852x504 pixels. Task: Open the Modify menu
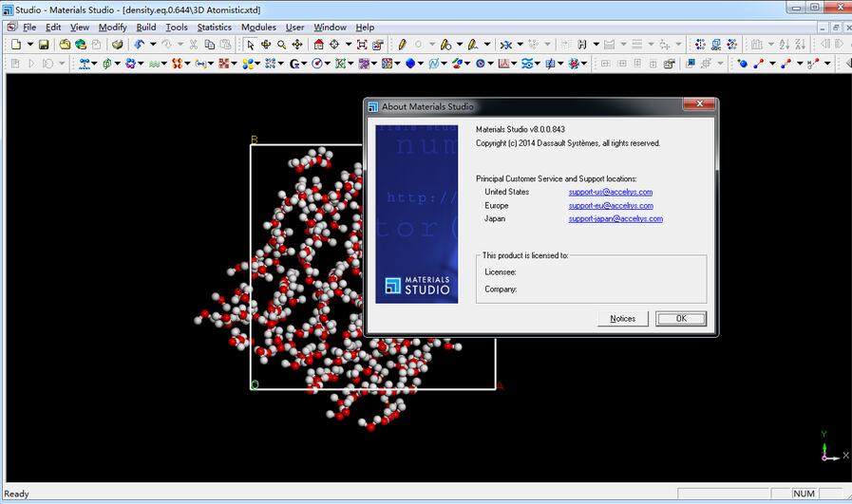pos(112,28)
